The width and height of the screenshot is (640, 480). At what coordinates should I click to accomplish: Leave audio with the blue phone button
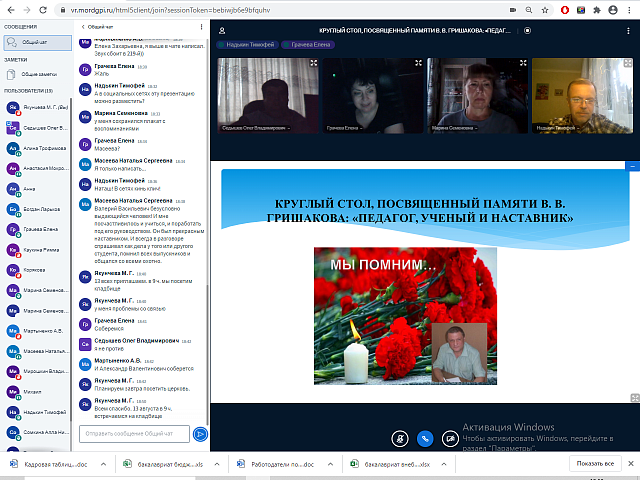point(425,439)
